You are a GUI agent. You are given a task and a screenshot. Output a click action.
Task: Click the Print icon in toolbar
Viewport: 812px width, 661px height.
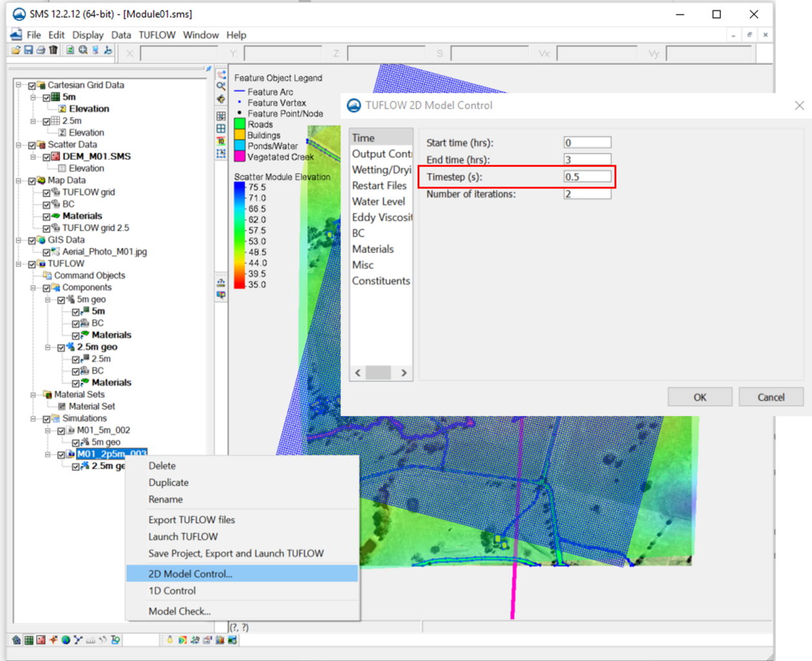41,50
